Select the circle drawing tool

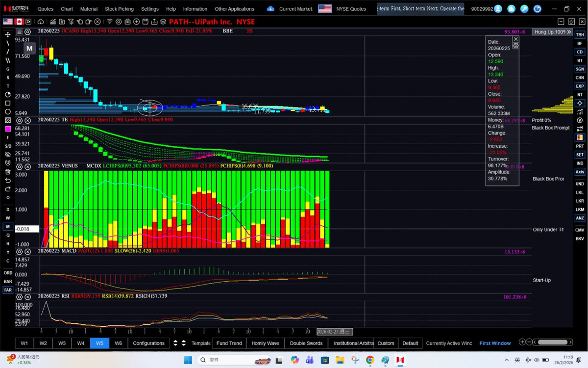tap(8, 111)
